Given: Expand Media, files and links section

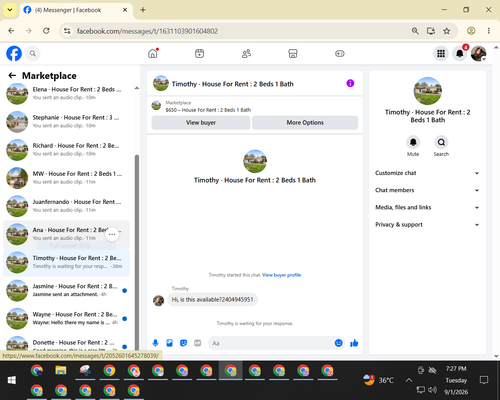Looking at the screenshot, I should tap(427, 207).
